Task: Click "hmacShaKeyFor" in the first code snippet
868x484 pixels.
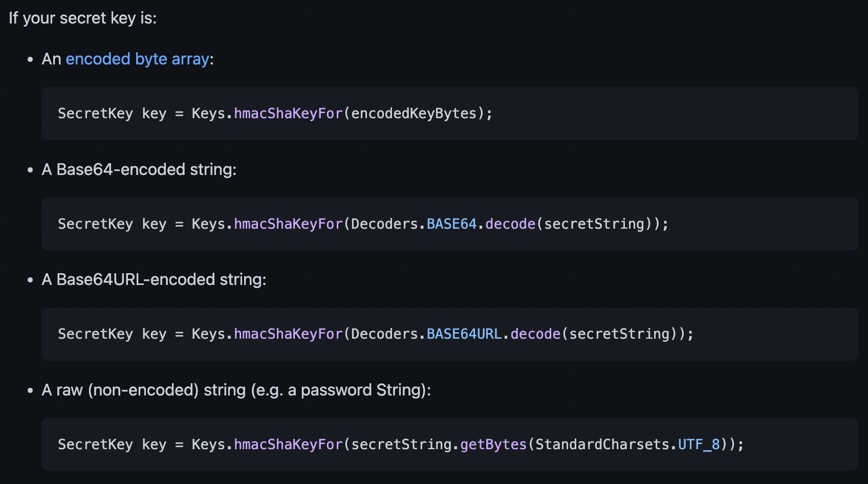Action: coord(288,114)
